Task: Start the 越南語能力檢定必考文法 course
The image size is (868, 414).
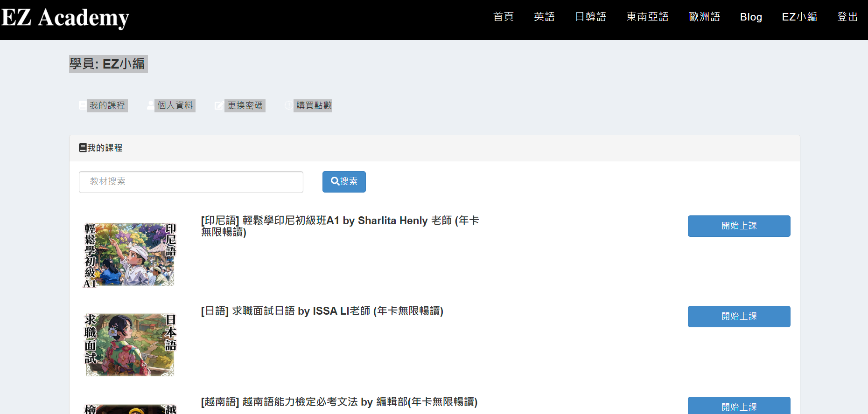Action: click(739, 406)
